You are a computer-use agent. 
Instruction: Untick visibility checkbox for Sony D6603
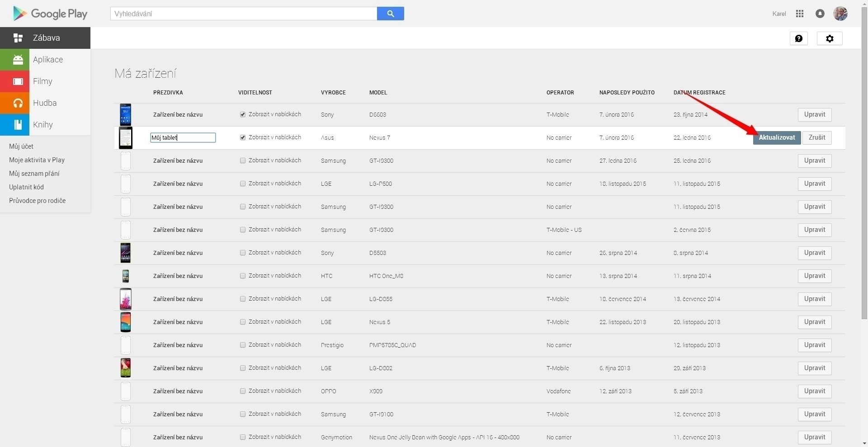(243, 114)
